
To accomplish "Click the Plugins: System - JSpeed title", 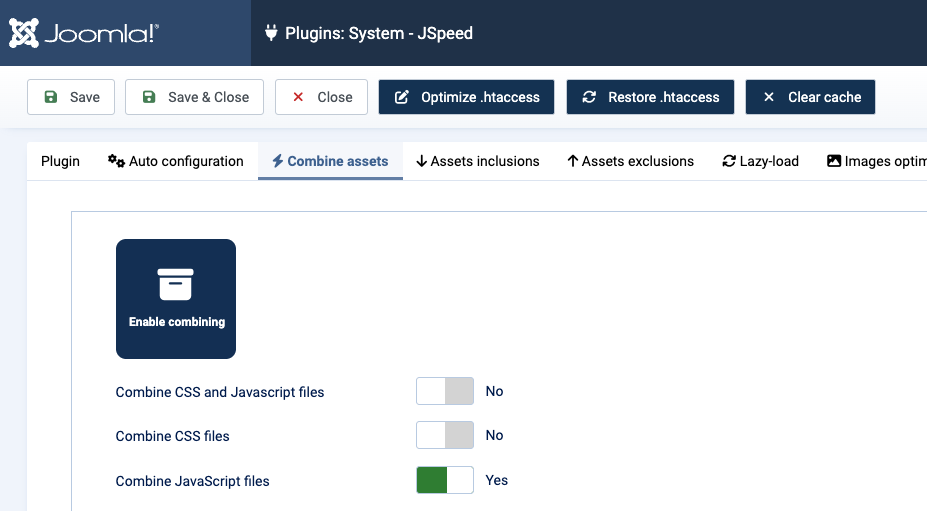I will 379,33.
